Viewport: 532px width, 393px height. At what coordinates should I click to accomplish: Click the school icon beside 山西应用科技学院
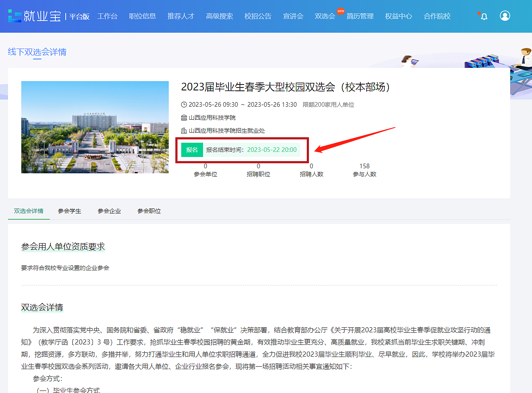click(184, 118)
